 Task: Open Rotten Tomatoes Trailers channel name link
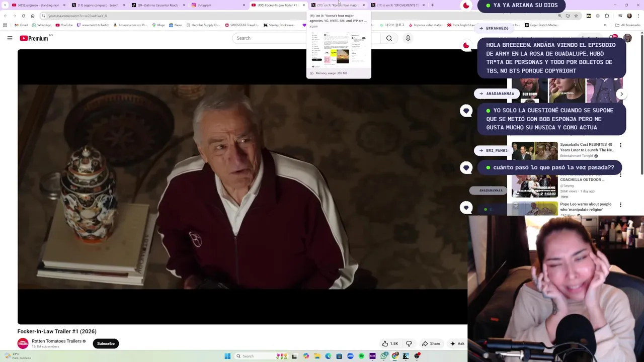pyautogui.click(x=56, y=341)
